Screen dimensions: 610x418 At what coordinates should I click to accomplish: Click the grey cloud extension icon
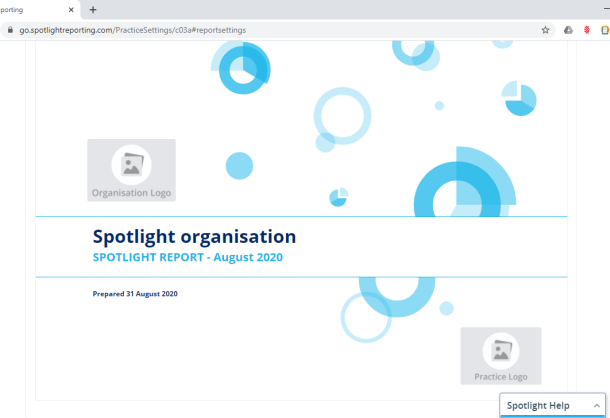pos(568,30)
